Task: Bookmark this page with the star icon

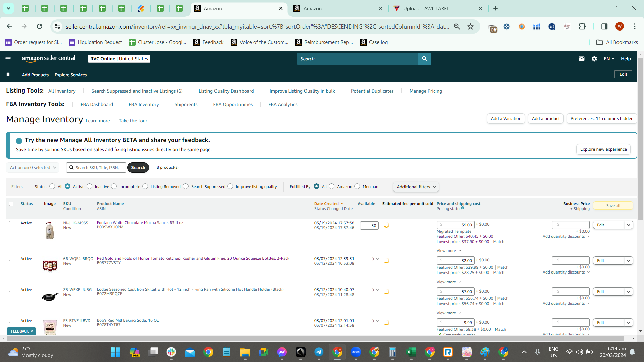Action: click(471, 26)
